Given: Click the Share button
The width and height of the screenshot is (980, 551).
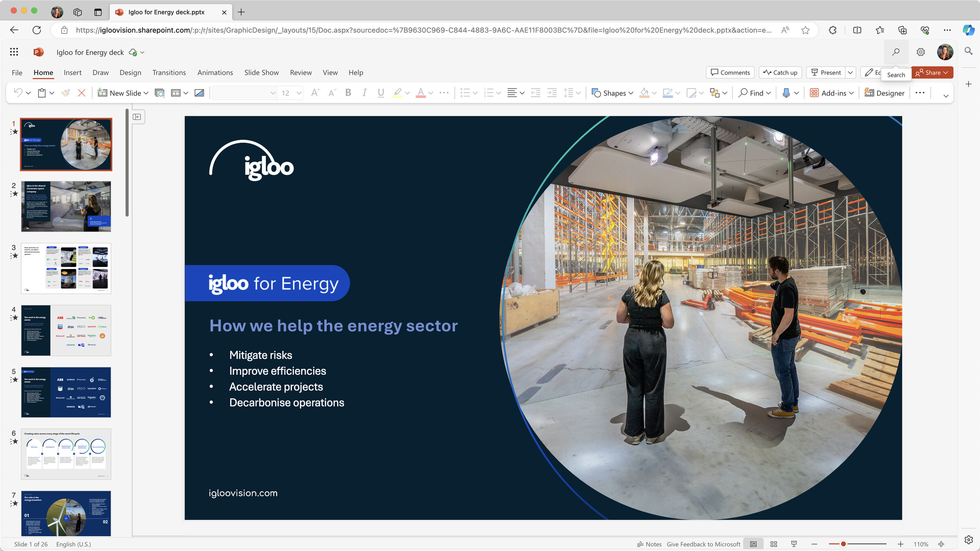Looking at the screenshot, I should (x=929, y=73).
